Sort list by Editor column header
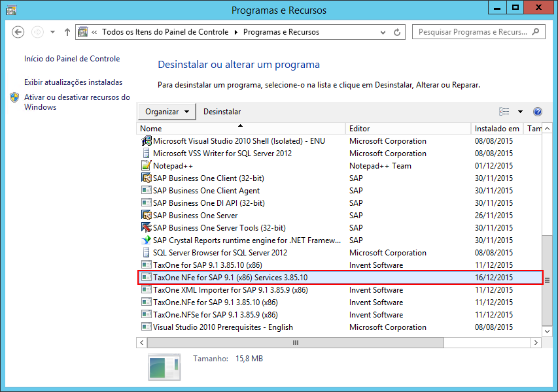This screenshot has width=558, height=392. pos(408,129)
